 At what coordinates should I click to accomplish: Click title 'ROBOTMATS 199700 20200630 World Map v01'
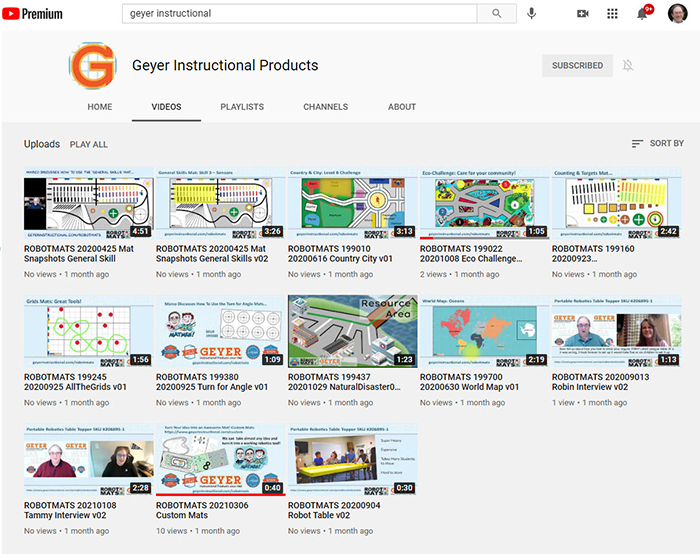470,382
